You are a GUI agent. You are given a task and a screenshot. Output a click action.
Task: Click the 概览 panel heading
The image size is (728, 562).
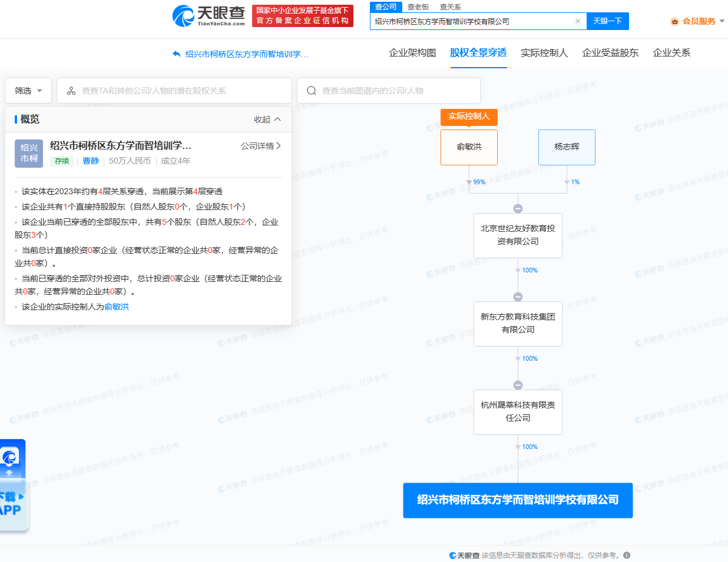tap(29, 119)
